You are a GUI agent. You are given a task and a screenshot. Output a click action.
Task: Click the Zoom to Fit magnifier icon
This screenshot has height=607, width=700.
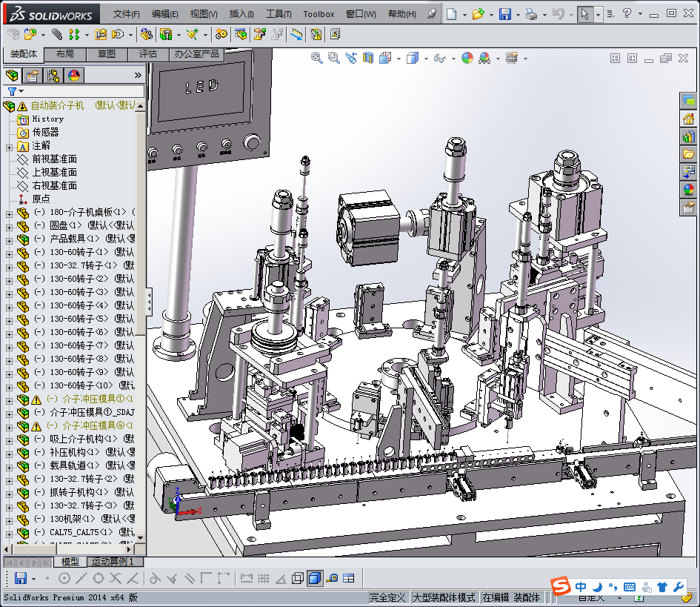(x=317, y=58)
